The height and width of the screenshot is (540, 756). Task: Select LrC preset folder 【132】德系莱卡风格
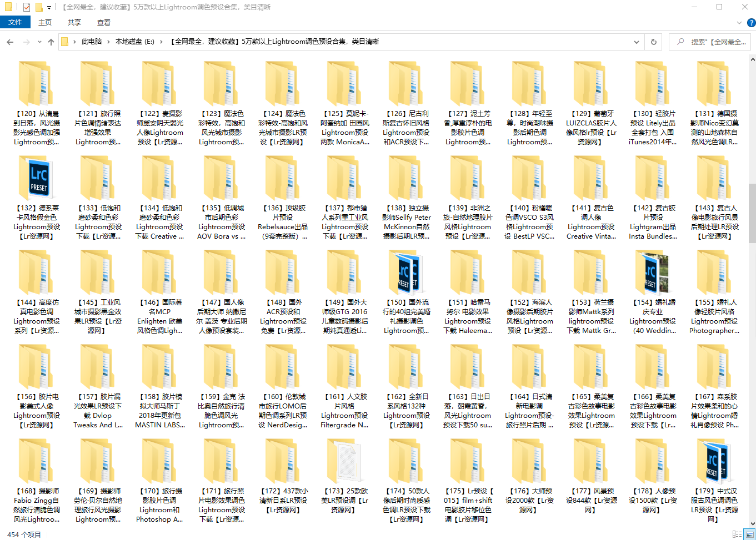[x=37, y=198]
